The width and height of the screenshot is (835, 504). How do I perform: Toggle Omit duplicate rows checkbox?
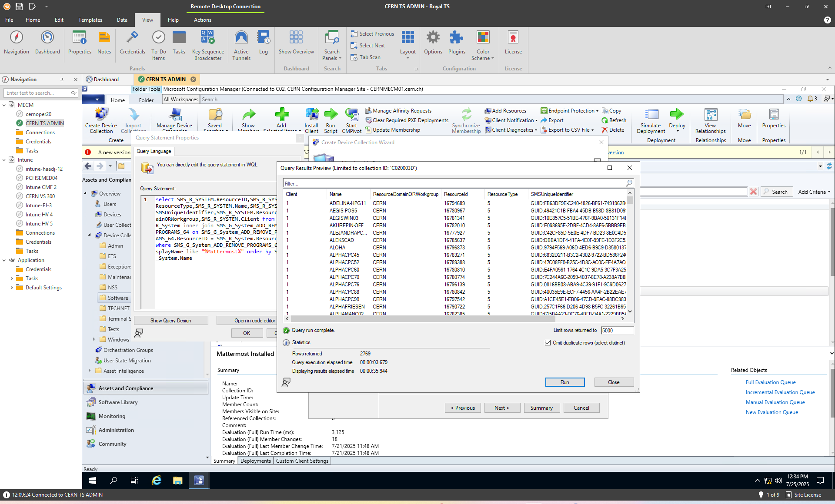[x=548, y=343]
